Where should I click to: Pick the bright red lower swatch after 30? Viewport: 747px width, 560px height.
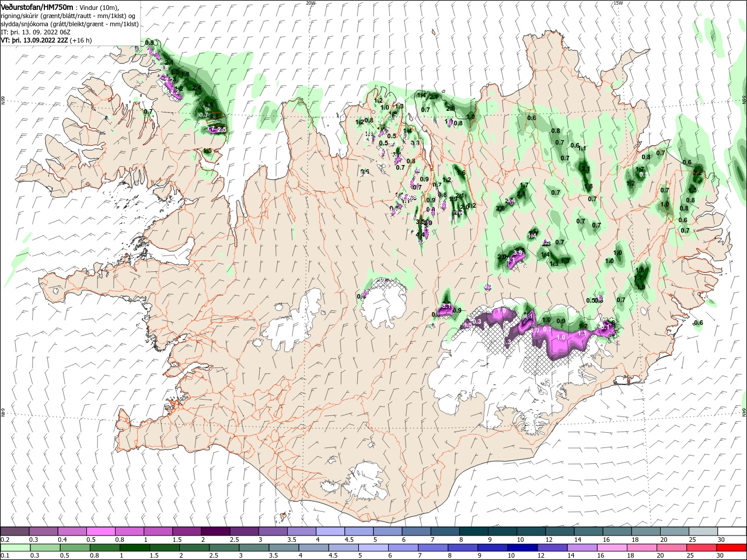(732, 548)
